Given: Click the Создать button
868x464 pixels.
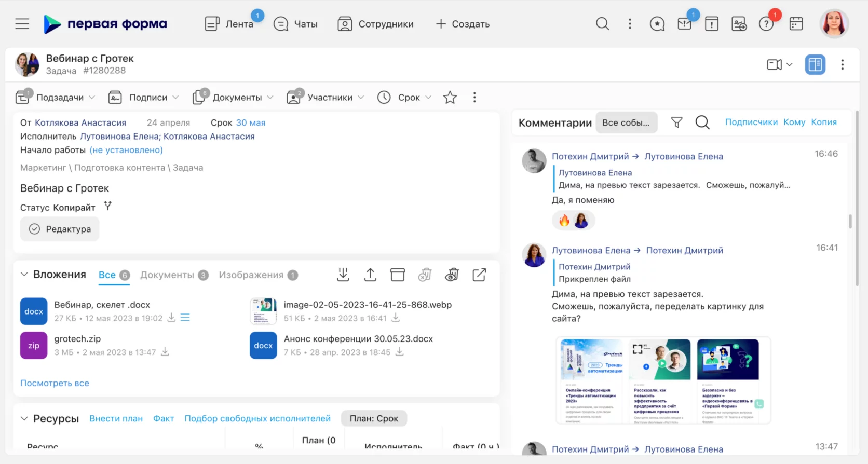Looking at the screenshot, I should [x=463, y=24].
